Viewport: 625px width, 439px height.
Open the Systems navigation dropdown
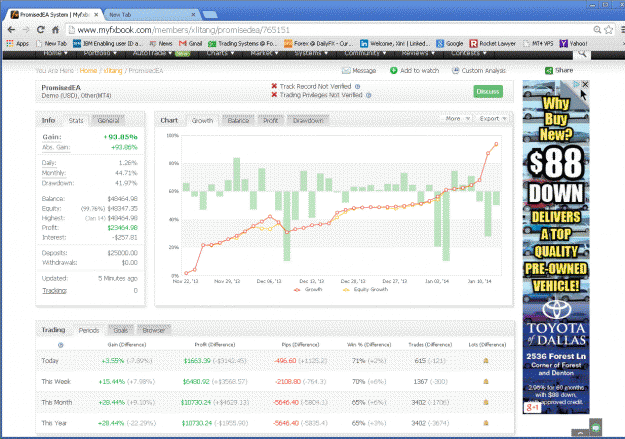pyautogui.click(x=311, y=53)
